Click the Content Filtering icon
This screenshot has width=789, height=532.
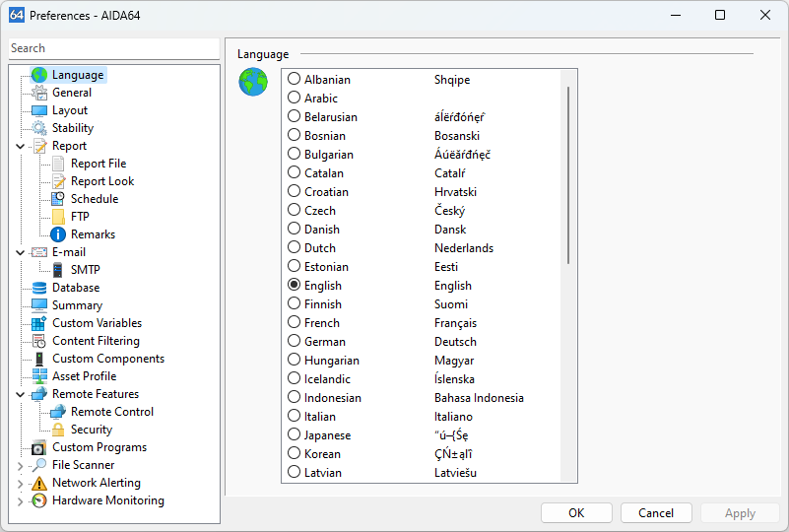pos(39,341)
